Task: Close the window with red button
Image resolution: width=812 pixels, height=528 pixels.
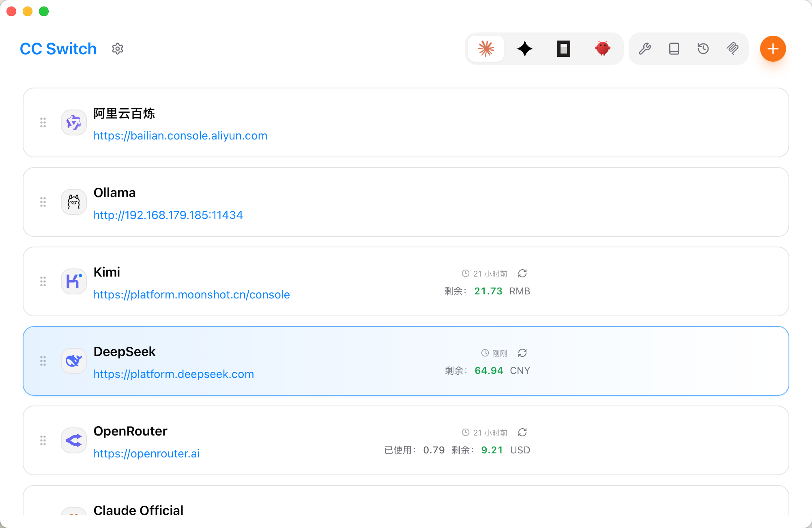Action: [x=11, y=11]
